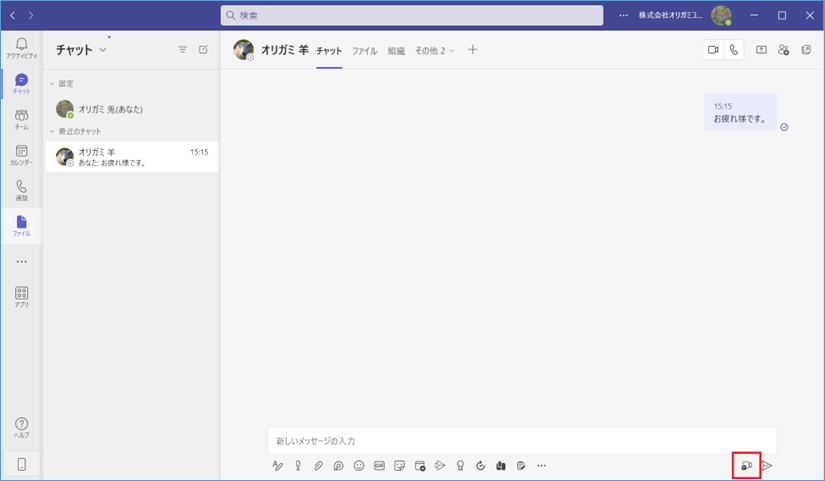825x481 pixels.
Task: Click the 新しいメッセージの入力 message box
Action: (x=520, y=440)
